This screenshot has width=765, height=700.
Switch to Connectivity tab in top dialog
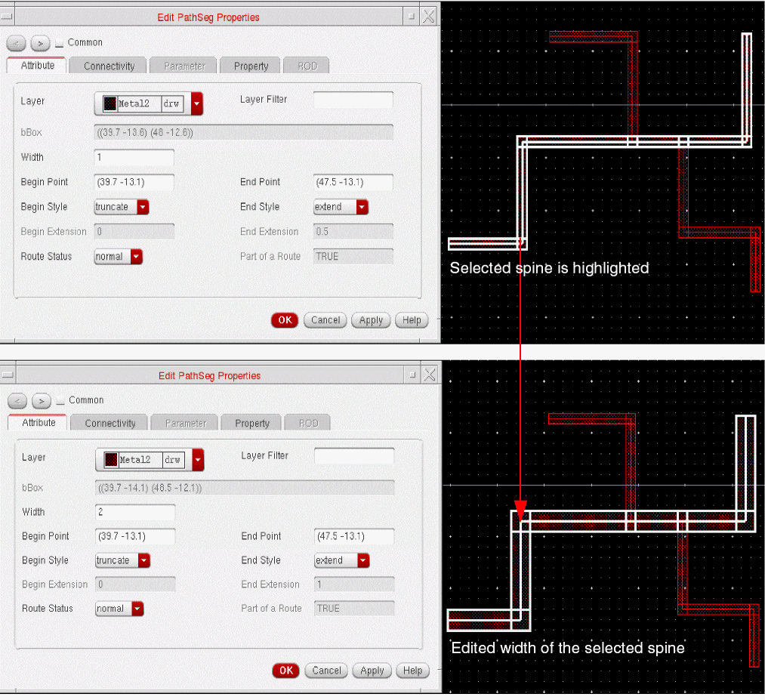(108, 66)
